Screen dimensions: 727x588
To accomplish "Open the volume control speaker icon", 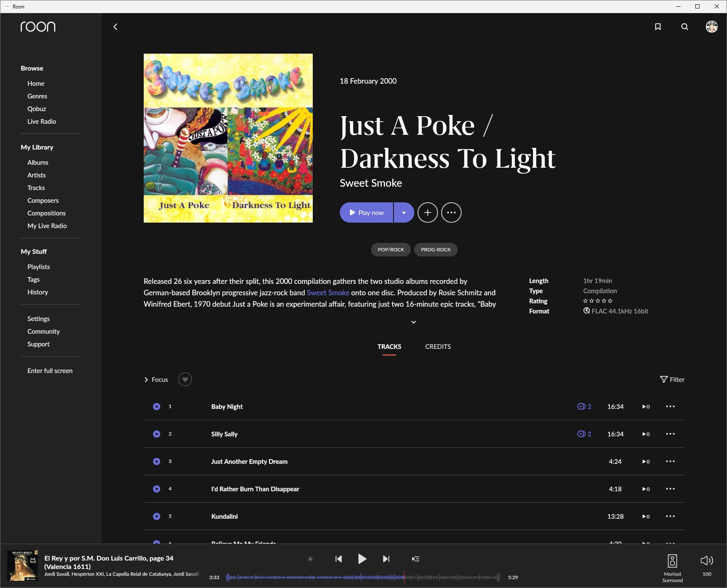I will [706, 560].
